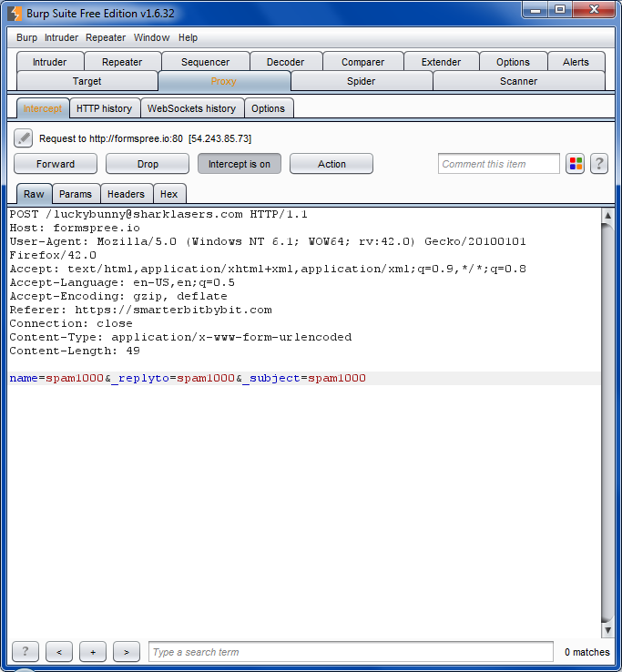Switch to the Spider tab

tap(361, 81)
